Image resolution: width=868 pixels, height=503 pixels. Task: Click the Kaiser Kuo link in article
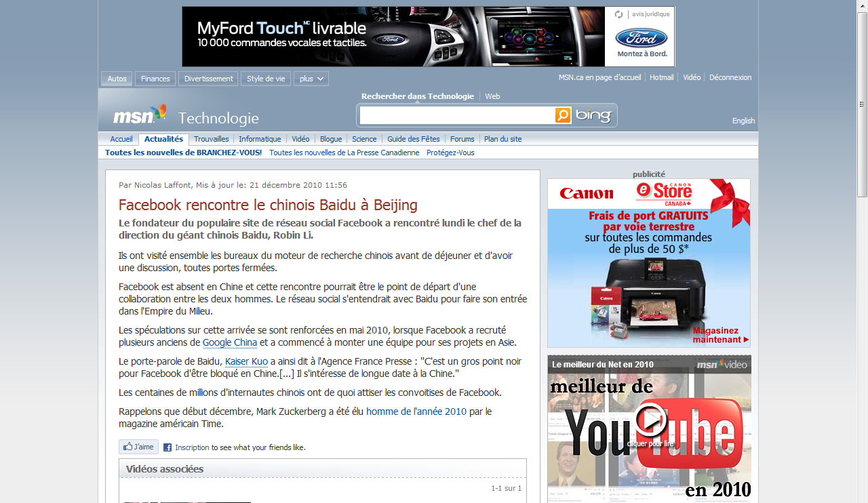tap(246, 361)
